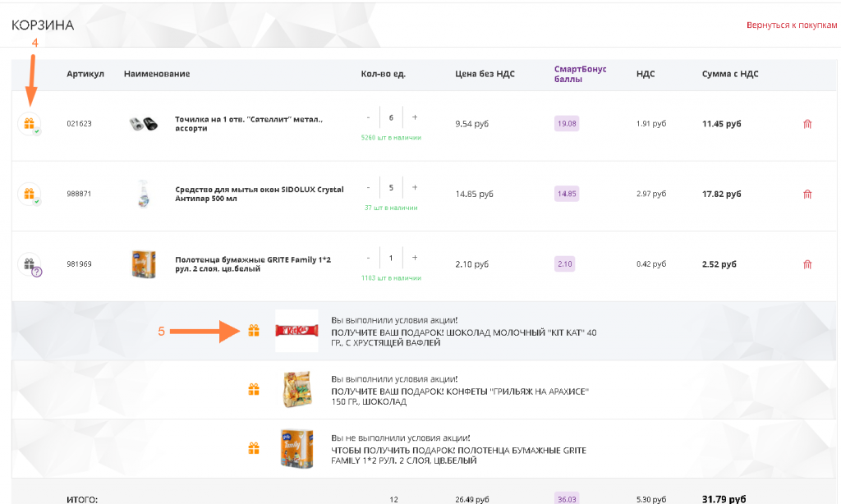841x504 pixels.
Task: Remove SIDOLUX Crystal cleaner with trash icon
Action: coord(807,195)
